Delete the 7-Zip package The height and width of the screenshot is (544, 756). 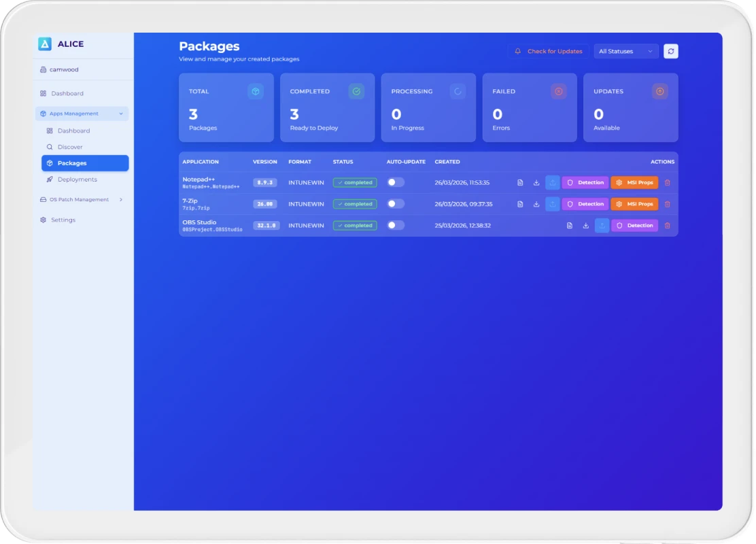[667, 204]
